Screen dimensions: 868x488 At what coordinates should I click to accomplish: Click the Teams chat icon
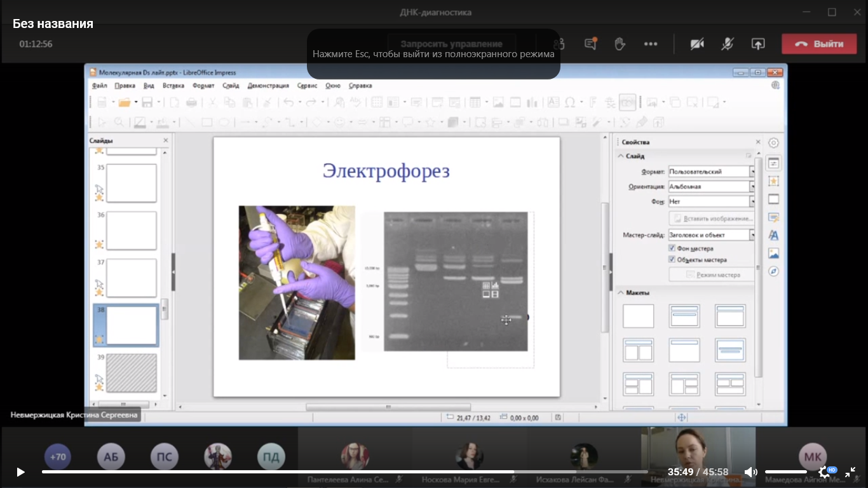pyautogui.click(x=590, y=44)
